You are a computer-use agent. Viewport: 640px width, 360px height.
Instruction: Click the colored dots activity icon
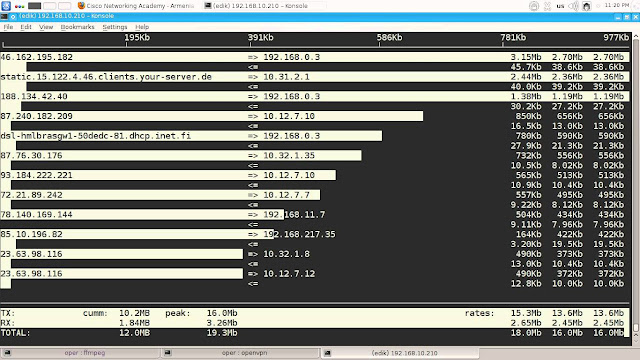[19, 6]
